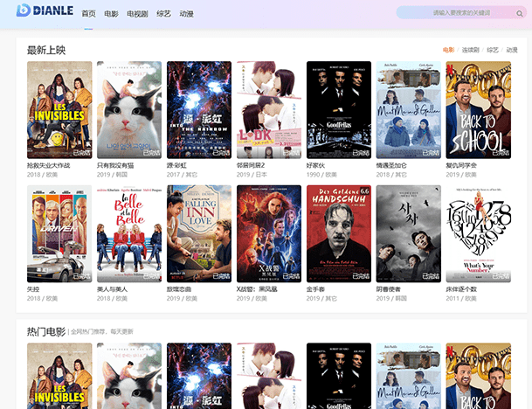Open the Goodfellas poster thumbnail
The width and height of the screenshot is (532, 409).
point(338,109)
